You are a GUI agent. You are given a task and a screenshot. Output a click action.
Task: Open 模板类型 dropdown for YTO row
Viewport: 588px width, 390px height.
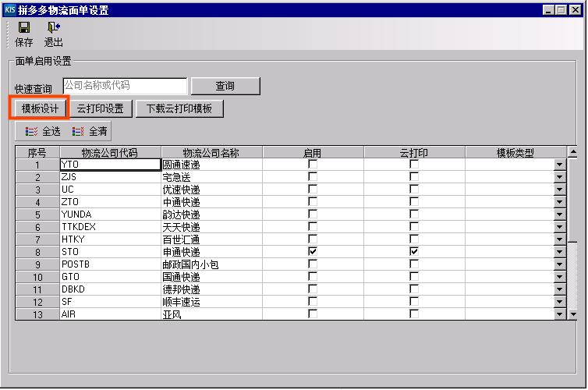559,165
